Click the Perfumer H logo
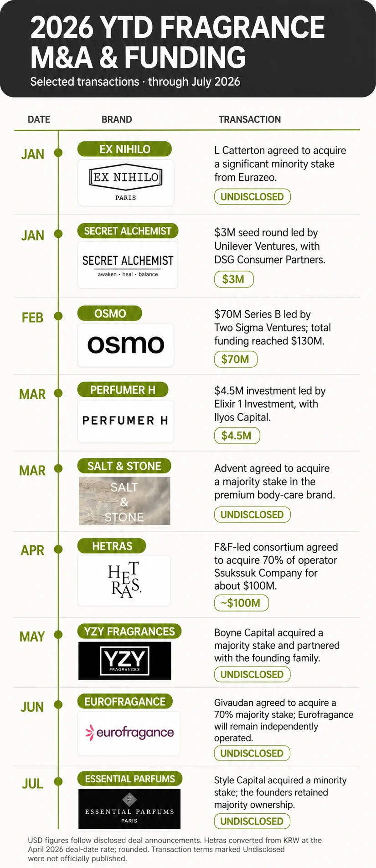 click(x=126, y=421)
